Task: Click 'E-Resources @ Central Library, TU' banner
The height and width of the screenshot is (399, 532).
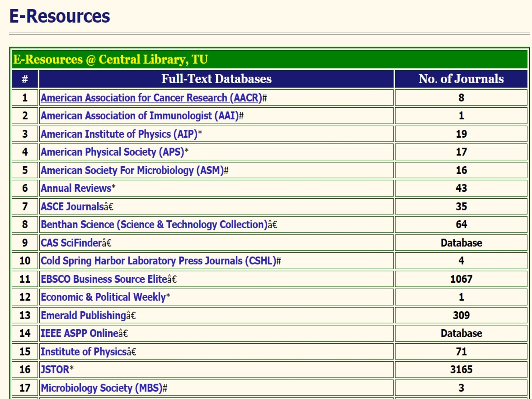Action: 269,59
